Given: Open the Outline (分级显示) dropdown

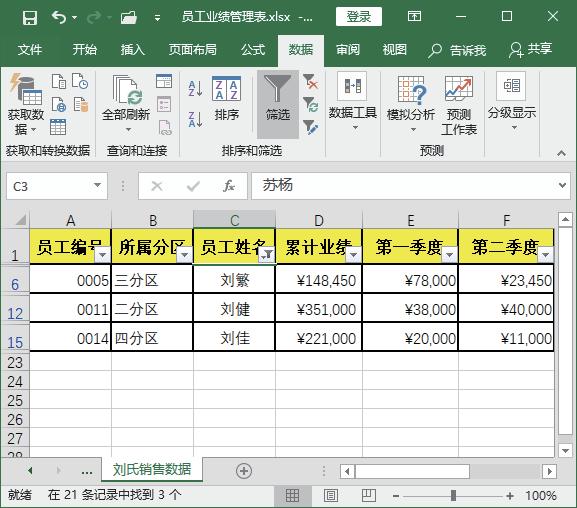Looking at the screenshot, I should pyautogui.click(x=511, y=101).
